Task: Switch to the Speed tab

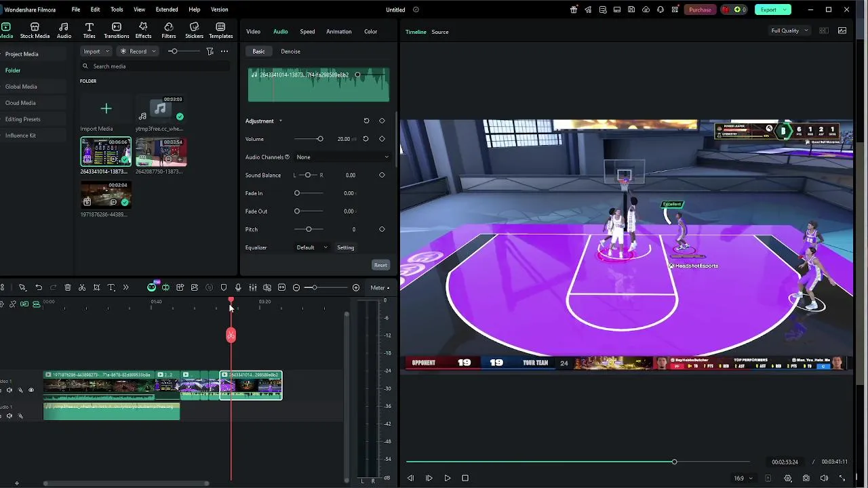Action: click(x=307, y=32)
